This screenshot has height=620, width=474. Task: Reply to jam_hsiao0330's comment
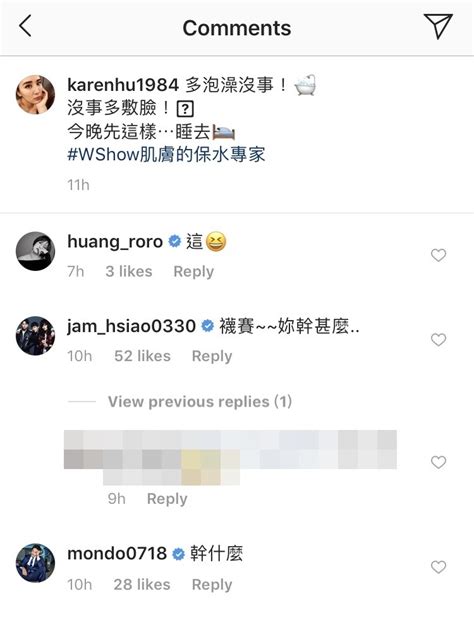(212, 356)
